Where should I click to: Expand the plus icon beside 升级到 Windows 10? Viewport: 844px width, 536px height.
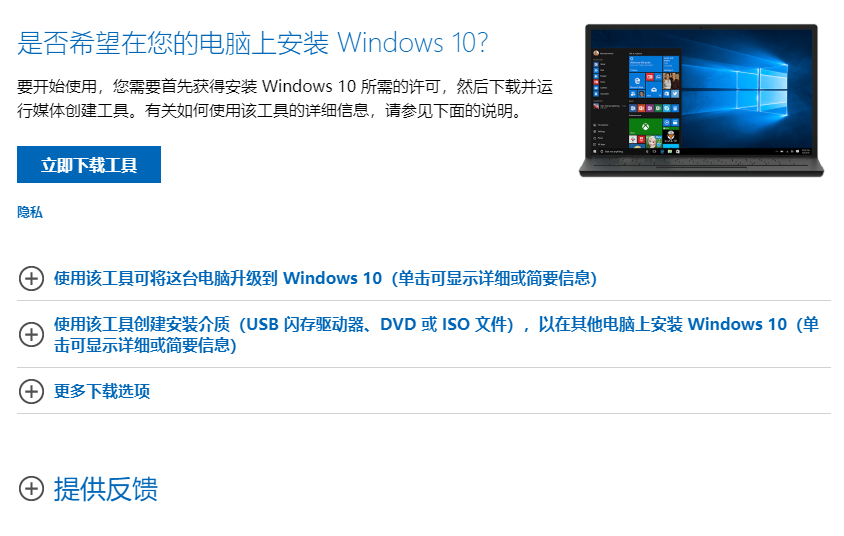(31, 278)
